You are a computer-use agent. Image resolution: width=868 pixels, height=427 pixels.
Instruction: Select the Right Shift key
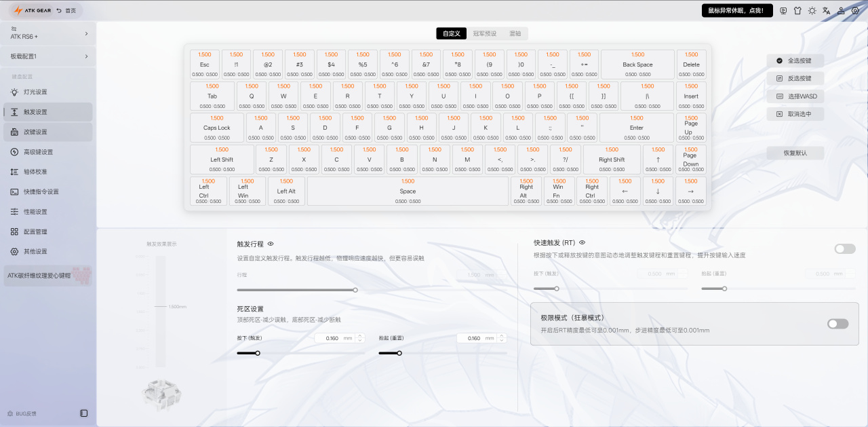point(612,160)
